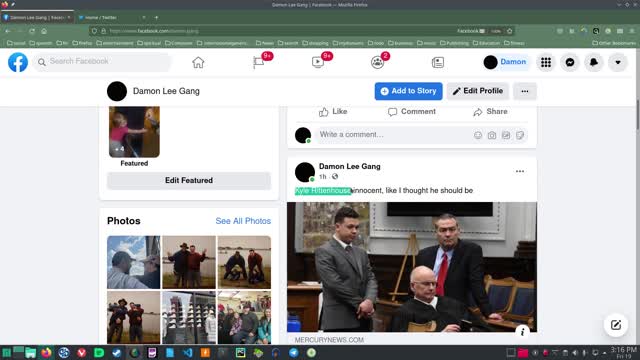
Task: Launch Firefox from the taskbar
Action: [46, 353]
